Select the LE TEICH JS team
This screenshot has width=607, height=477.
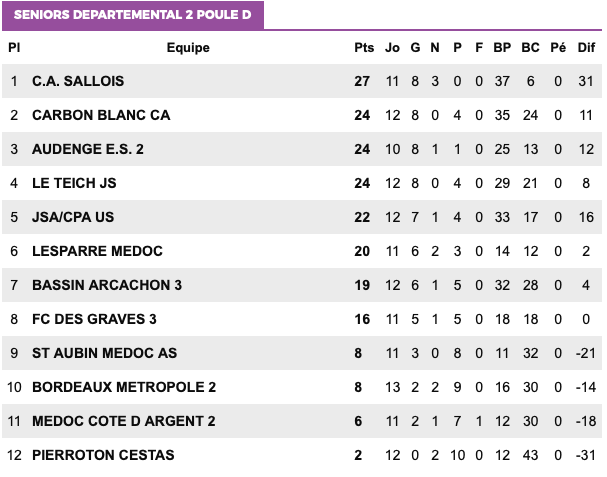pos(74,183)
